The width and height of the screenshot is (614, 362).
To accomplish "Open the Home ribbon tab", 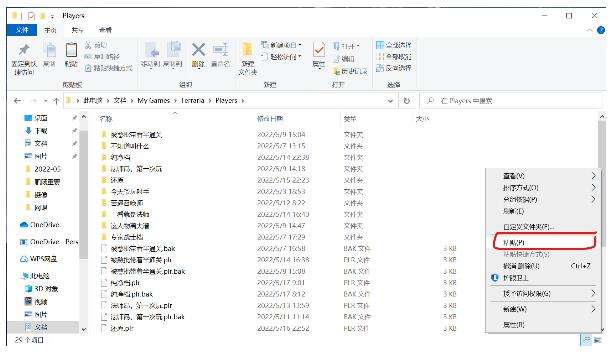I will click(x=50, y=30).
